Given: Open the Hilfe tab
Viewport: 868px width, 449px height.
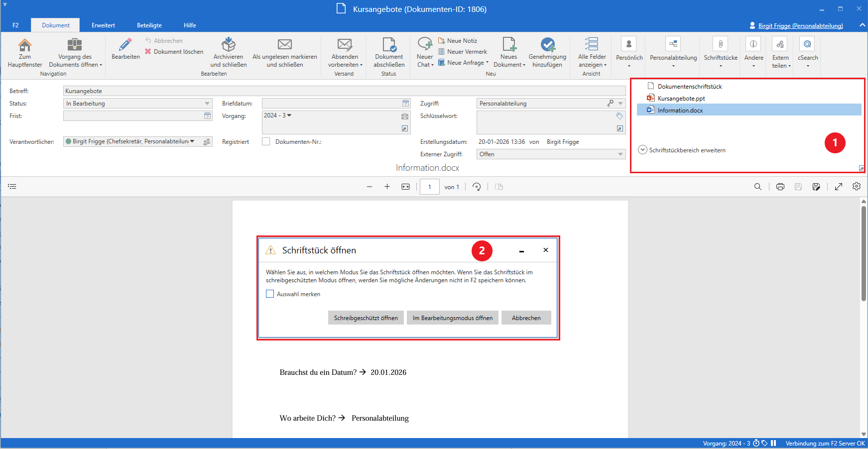Looking at the screenshot, I should click(189, 25).
